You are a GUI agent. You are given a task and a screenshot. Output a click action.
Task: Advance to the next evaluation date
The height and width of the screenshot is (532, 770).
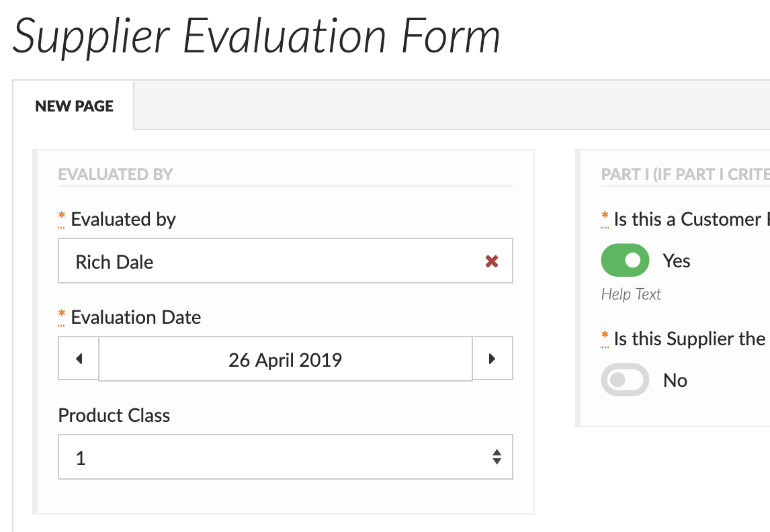492,359
